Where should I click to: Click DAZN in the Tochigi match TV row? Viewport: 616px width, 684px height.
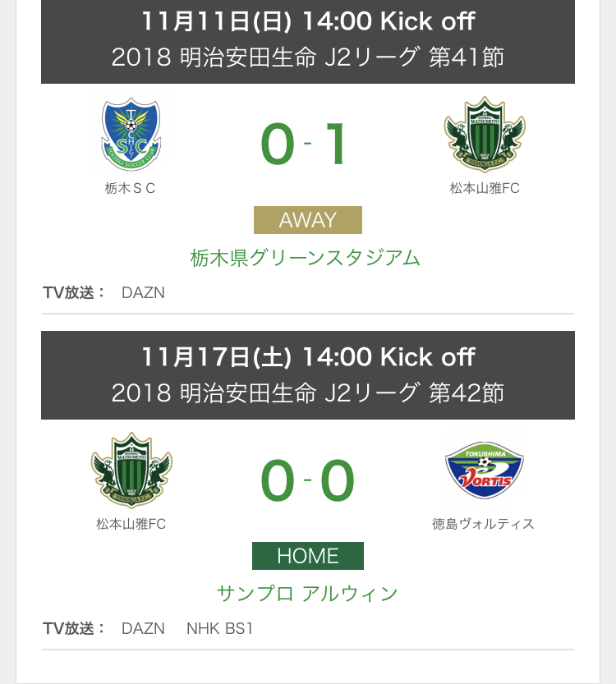(143, 292)
